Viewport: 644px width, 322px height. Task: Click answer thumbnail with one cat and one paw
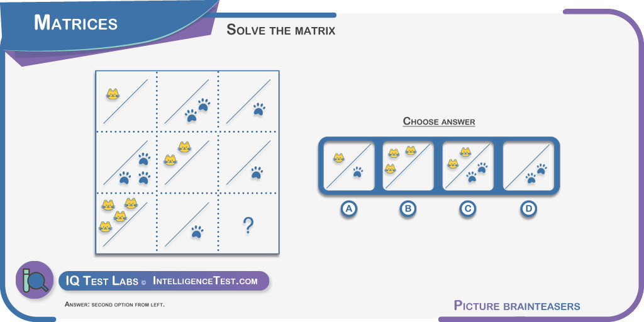point(348,166)
